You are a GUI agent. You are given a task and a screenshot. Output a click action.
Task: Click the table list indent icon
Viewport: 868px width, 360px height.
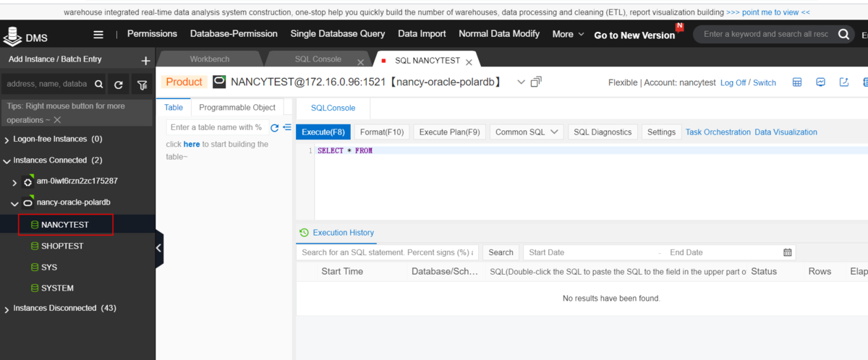(286, 128)
